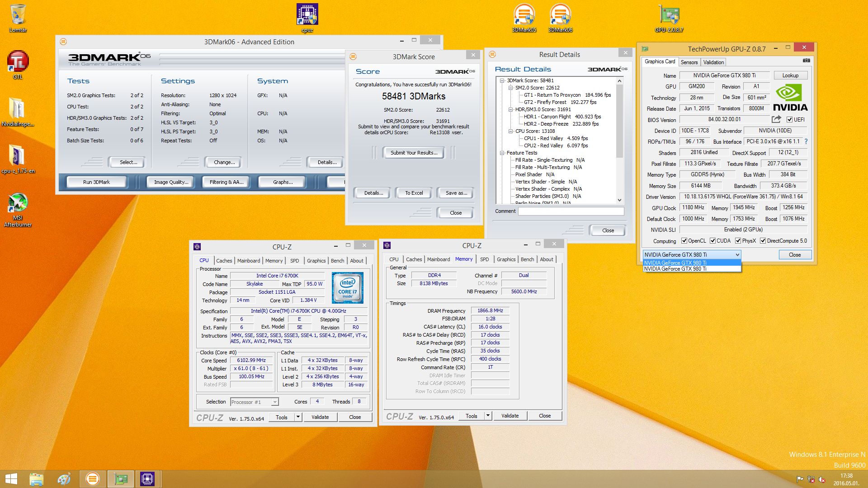Collapse the HDR/SM3.0 Score node

[x=510, y=109]
